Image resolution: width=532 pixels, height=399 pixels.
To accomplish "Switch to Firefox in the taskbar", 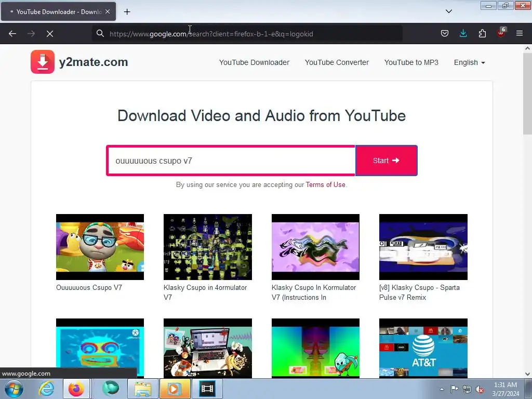I will tap(76, 389).
